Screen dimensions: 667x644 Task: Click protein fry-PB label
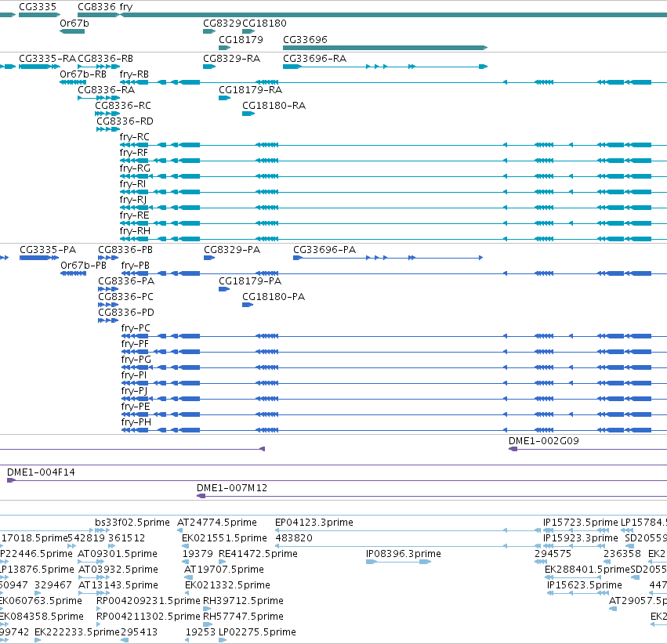pyautogui.click(x=136, y=266)
